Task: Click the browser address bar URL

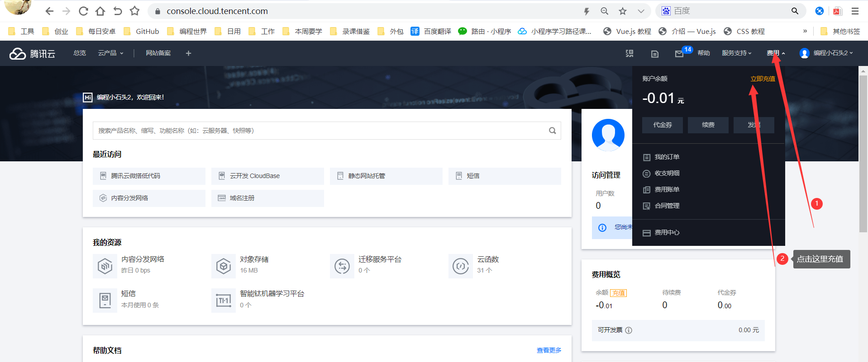Action: click(x=217, y=11)
